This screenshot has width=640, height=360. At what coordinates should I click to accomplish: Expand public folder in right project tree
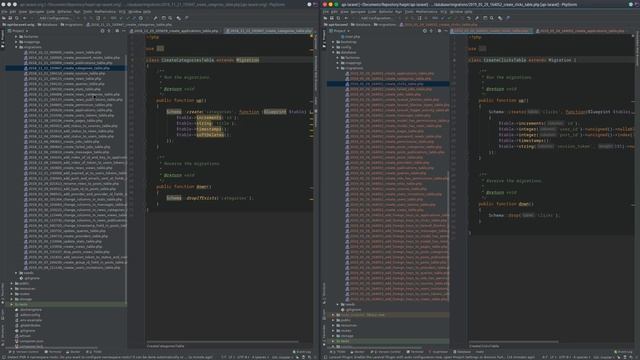click(333, 320)
